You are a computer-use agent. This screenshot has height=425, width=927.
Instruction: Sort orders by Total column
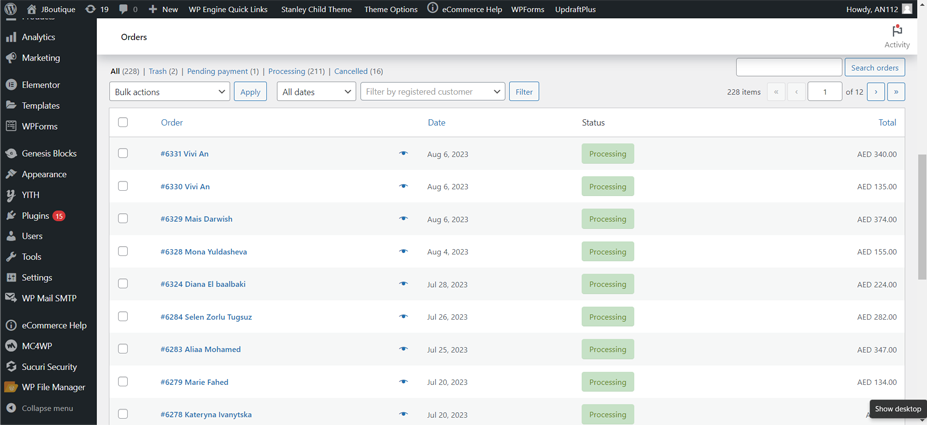(x=887, y=122)
